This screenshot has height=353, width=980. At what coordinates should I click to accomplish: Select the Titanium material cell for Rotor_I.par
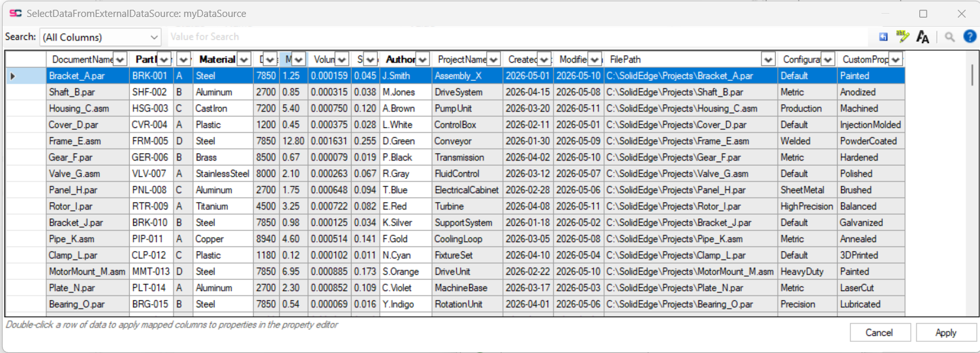tap(223, 206)
